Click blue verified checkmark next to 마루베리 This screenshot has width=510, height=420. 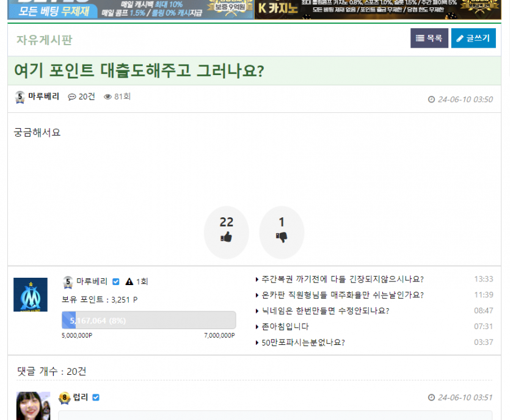tap(116, 282)
